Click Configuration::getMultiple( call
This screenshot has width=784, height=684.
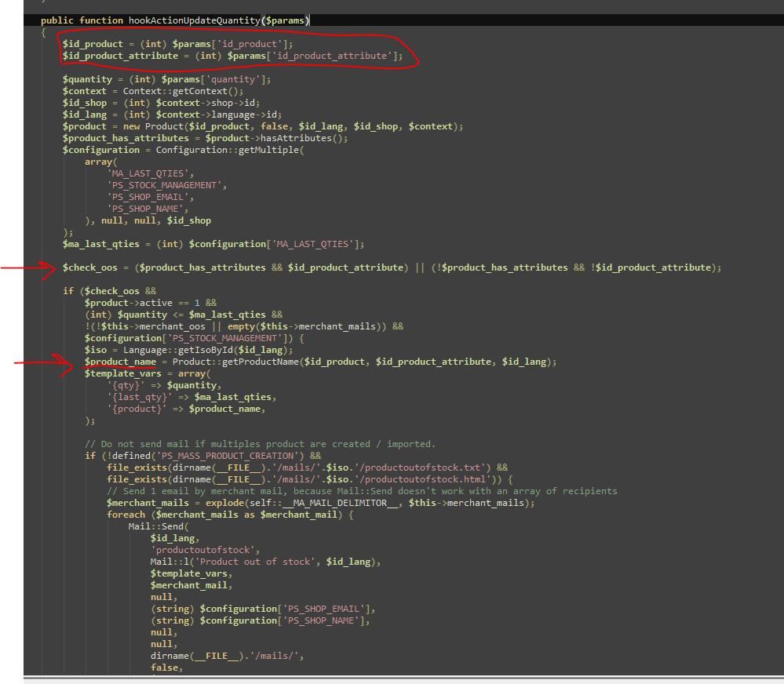point(230,150)
